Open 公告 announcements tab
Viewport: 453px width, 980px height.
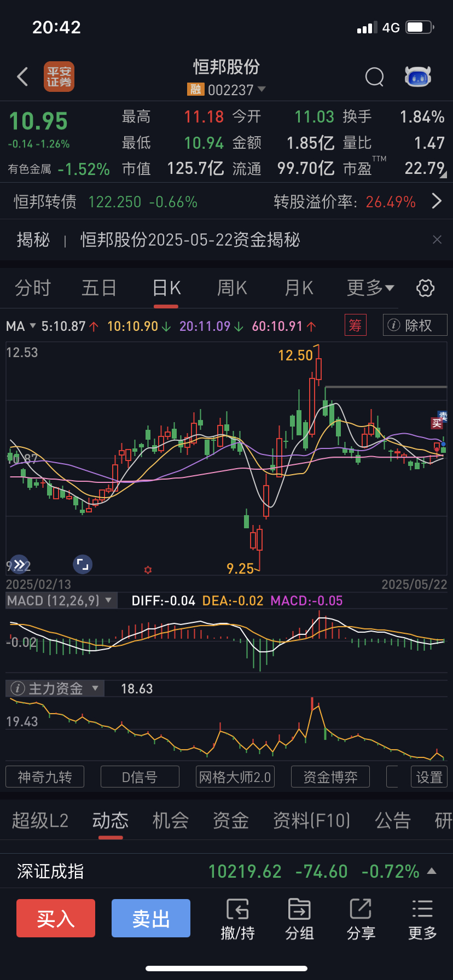[x=393, y=821]
